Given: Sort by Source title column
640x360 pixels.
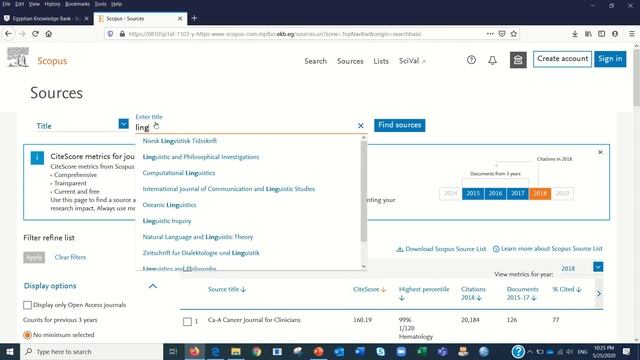Looking at the screenshot, I should click(x=227, y=289).
